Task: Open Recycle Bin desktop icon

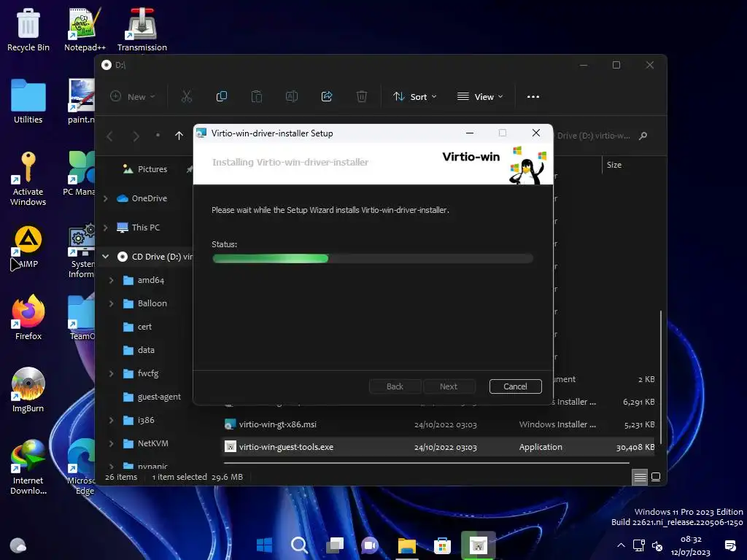Action: (x=28, y=30)
